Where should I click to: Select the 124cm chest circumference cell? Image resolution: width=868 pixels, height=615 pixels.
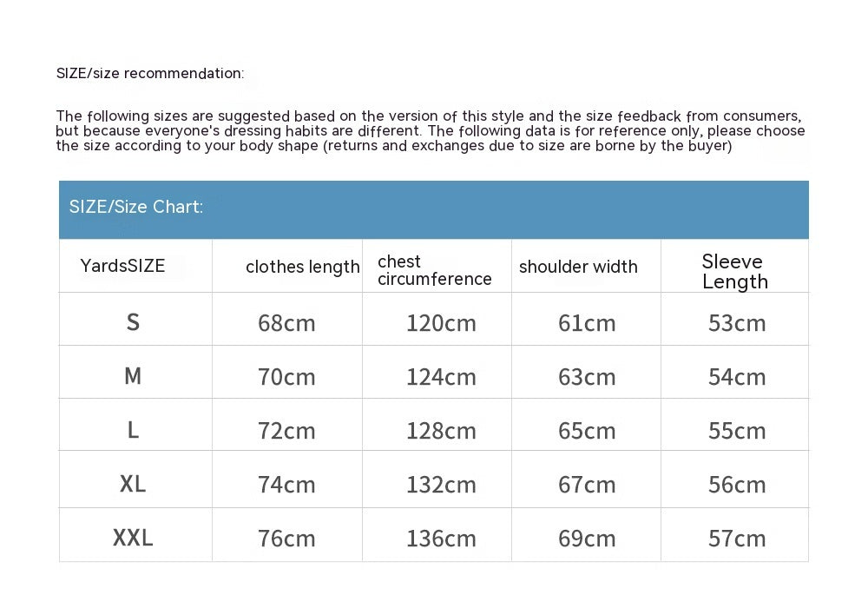[441, 377]
